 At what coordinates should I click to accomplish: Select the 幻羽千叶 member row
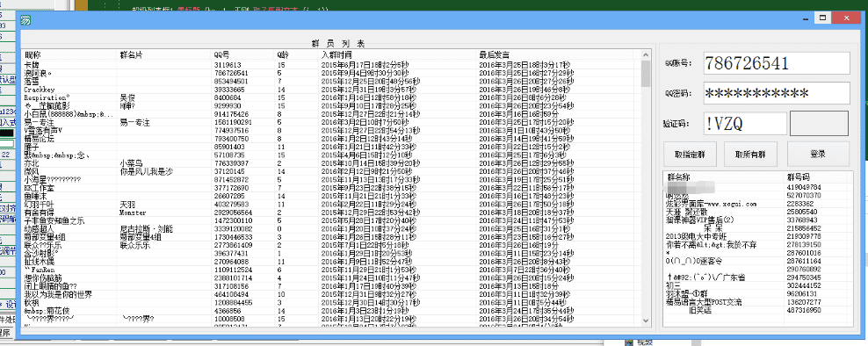pyautogui.click(x=331, y=205)
